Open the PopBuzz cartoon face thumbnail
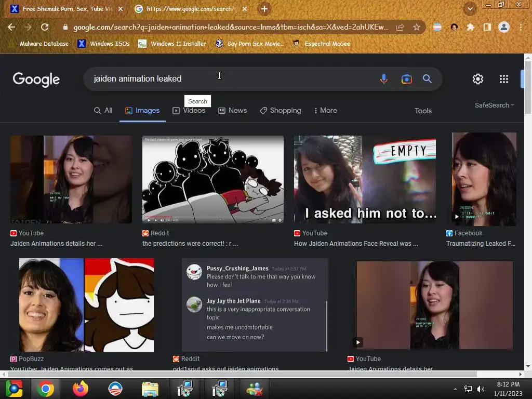 pos(86,305)
